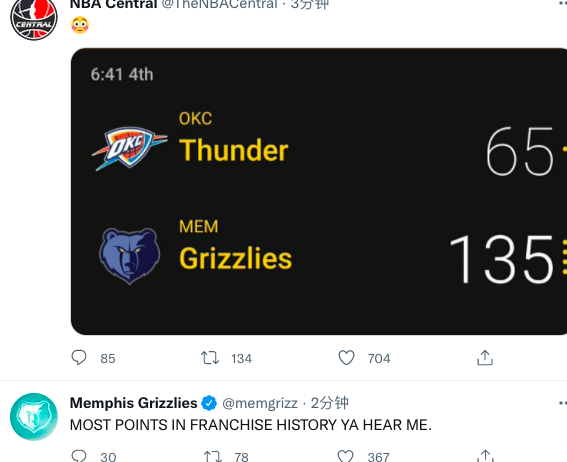567x462 pixels.
Task: Share the Memphis Grizzlies tweet
Action: [x=485, y=456]
